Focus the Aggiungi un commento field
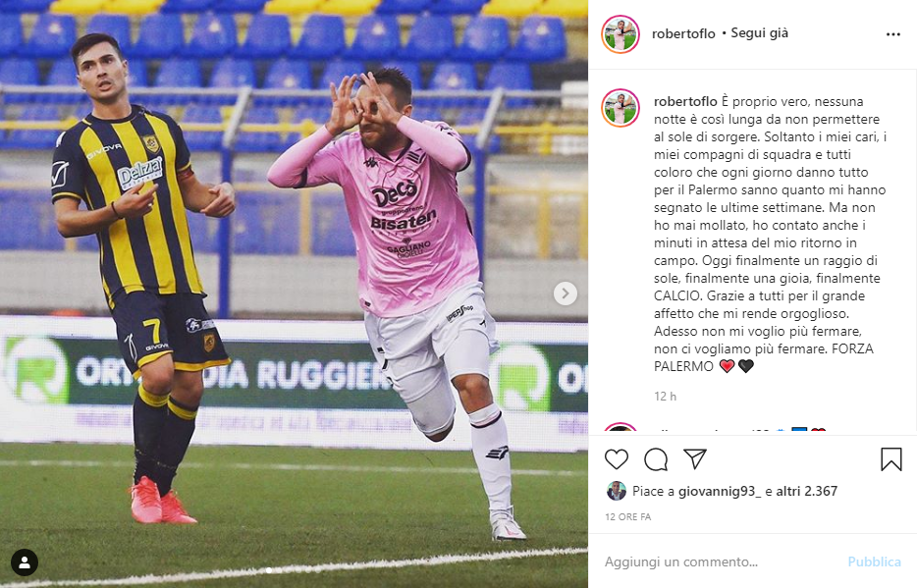Screen dimensions: 917x588 click(720, 561)
